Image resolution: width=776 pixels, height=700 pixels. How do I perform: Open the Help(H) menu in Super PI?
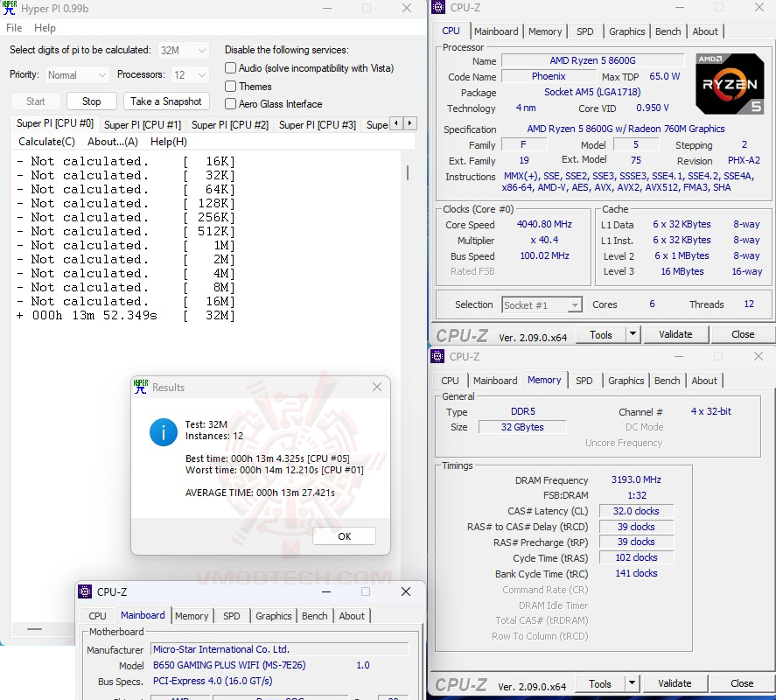(x=168, y=142)
